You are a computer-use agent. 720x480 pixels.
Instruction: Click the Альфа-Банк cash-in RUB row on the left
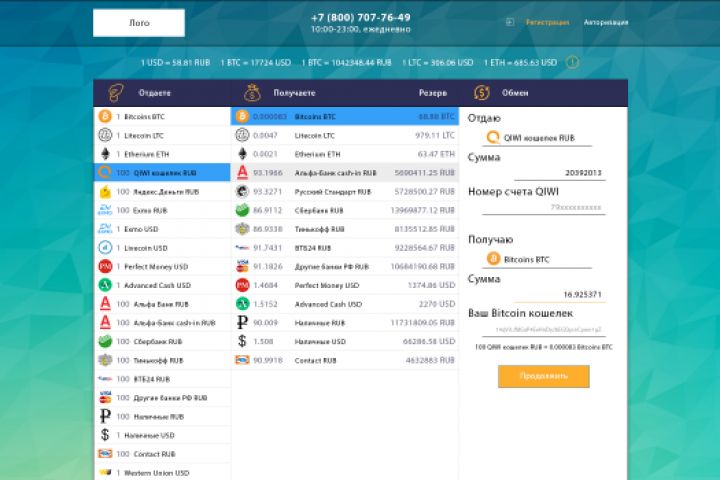tap(162, 323)
